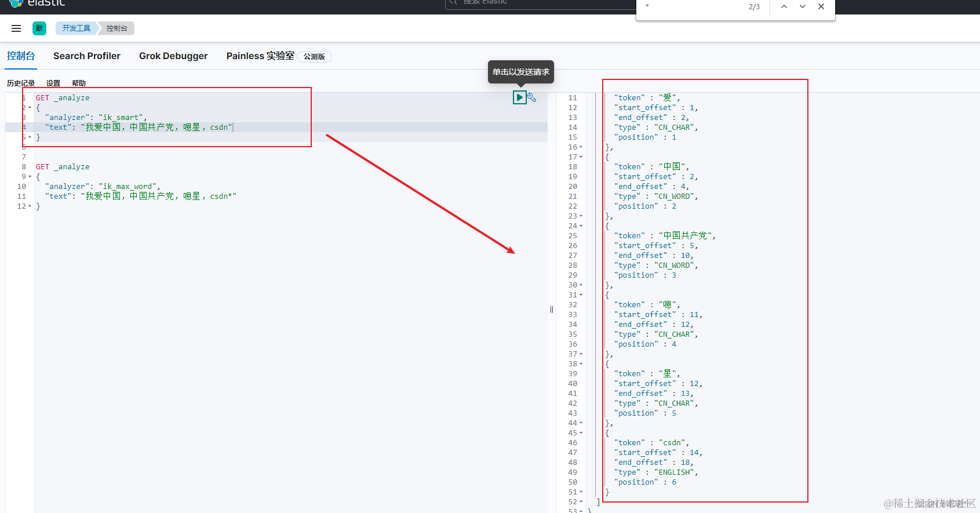The height and width of the screenshot is (513, 980).
Task: Open the wrench request options menu
Action: (532, 97)
